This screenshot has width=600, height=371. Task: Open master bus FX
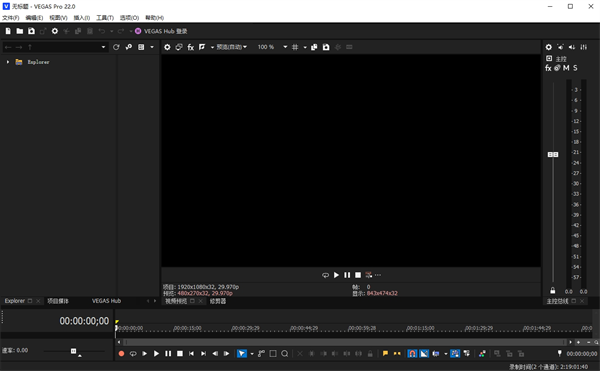[548, 68]
